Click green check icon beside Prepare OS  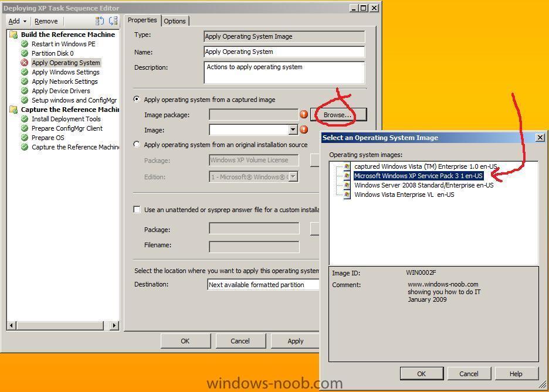pyautogui.click(x=25, y=138)
